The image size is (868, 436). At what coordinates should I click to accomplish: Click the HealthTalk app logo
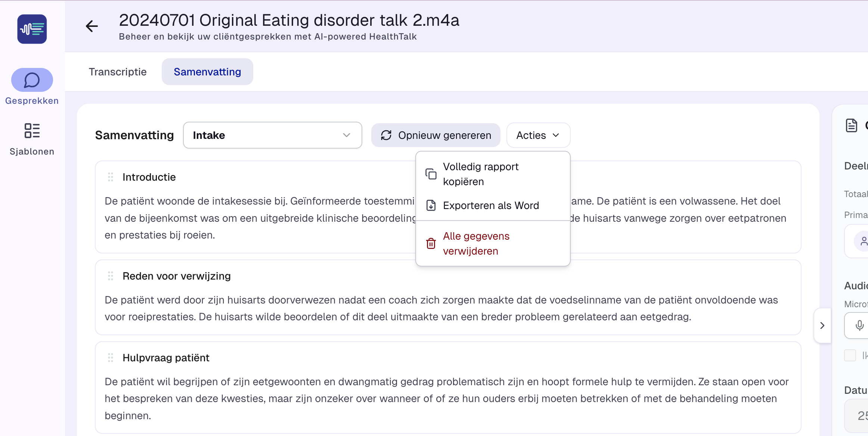pos(32,29)
